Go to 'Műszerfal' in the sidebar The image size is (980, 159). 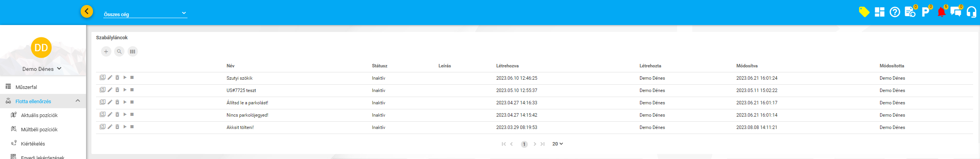point(26,87)
